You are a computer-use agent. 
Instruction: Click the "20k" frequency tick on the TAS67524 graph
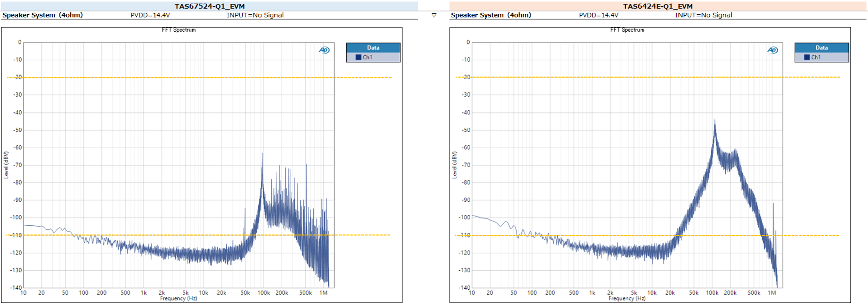tap(221, 293)
